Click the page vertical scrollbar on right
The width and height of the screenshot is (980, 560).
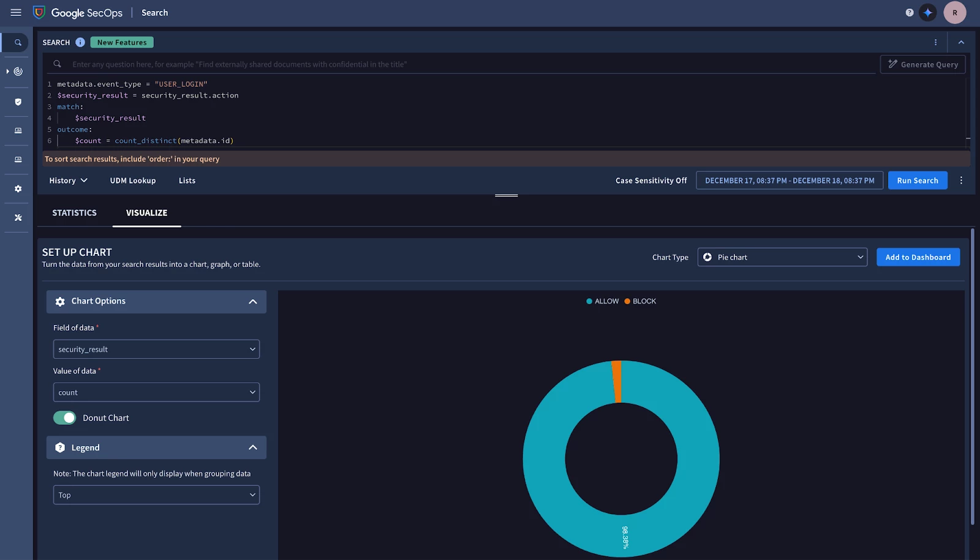973,376
